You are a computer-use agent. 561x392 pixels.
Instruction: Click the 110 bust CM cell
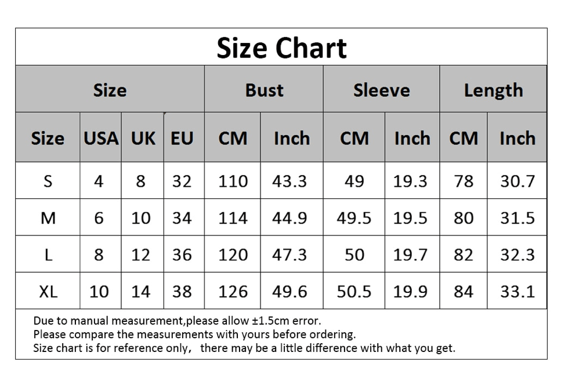(233, 180)
